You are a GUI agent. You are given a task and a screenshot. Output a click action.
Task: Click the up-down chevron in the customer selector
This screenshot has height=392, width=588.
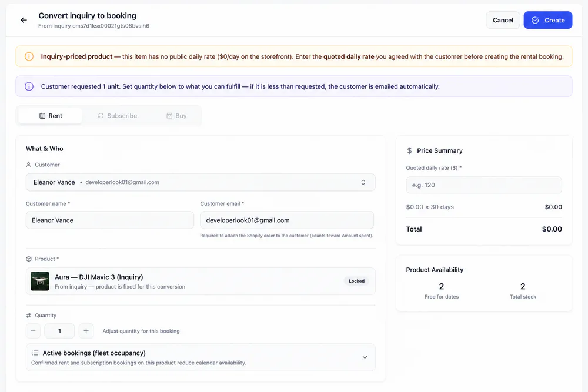pyautogui.click(x=363, y=182)
